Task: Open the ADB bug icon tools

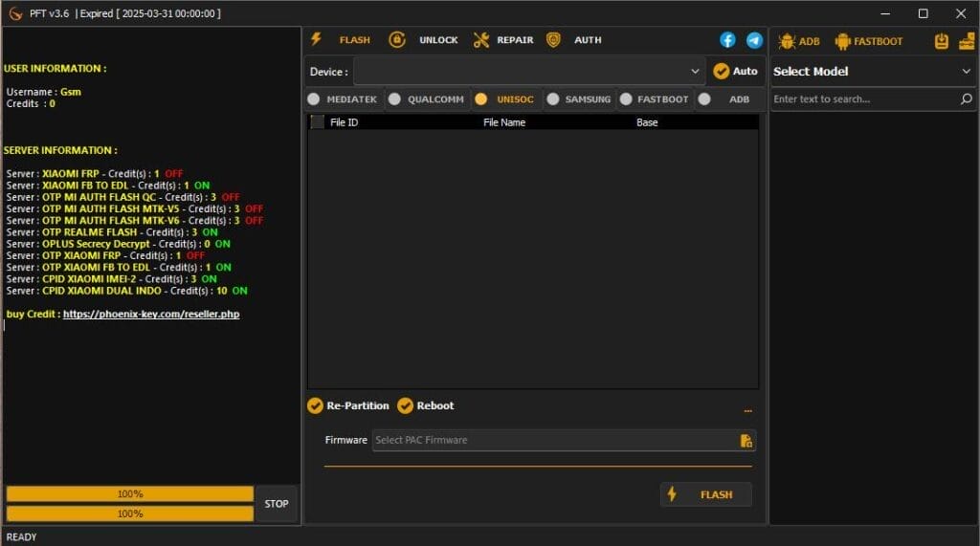Action: (799, 41)
